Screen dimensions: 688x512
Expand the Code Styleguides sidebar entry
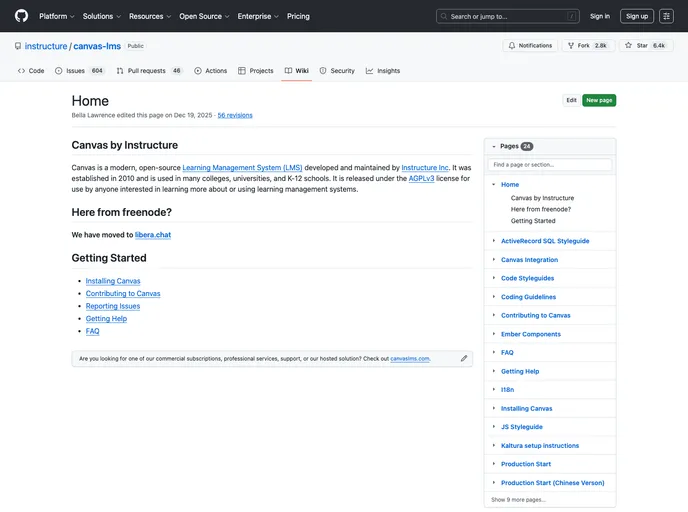pyautogui.click(x=494, y=278)
